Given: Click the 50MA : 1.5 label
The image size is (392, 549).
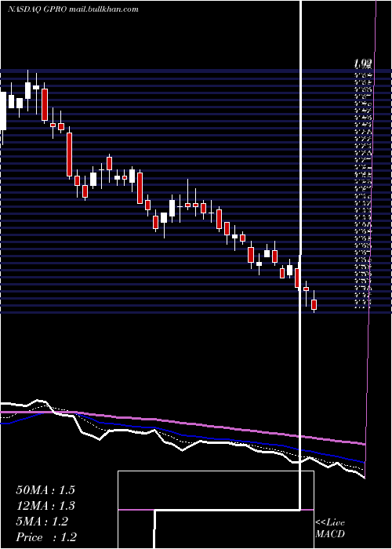Looking at the screenshot, I should coord(45,490).
